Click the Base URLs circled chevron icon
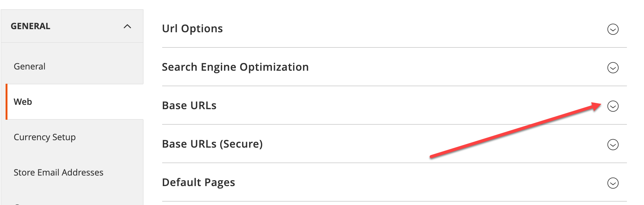Screen dimensions: 644x205 (x=613, y=106)
